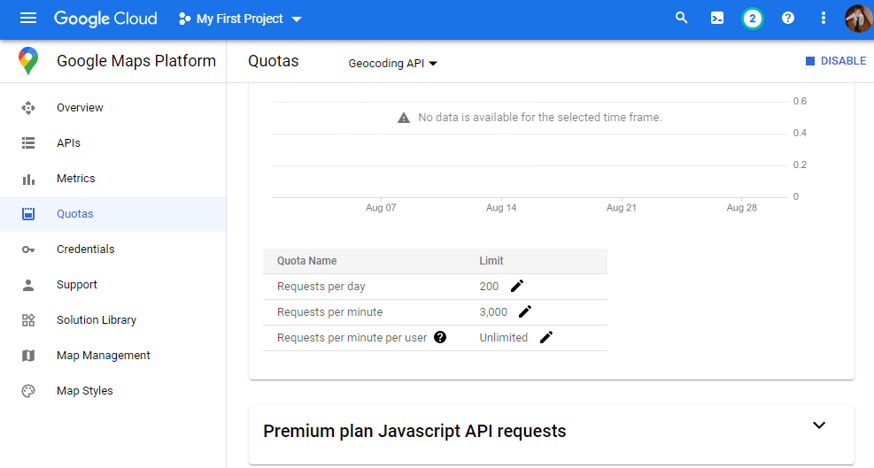
Task: Activate the Cloud Shell icon
Action: point(717,18)
